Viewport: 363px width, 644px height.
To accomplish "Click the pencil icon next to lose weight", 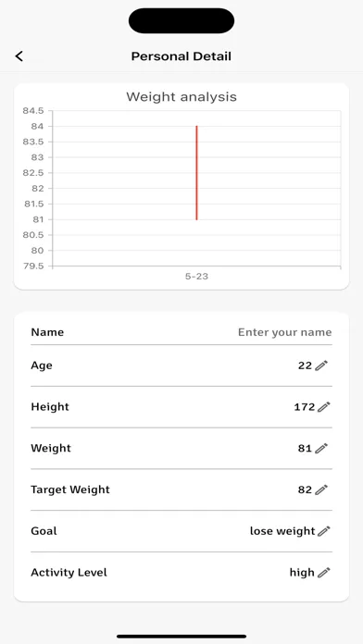I will point(324,531).
